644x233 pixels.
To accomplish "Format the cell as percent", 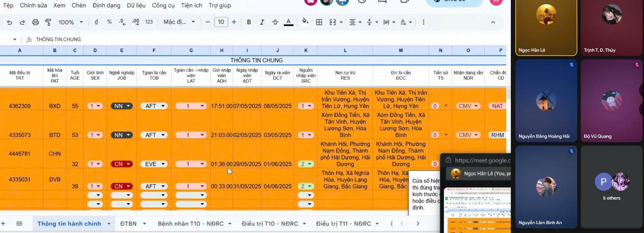I will [x=109, y=22].
